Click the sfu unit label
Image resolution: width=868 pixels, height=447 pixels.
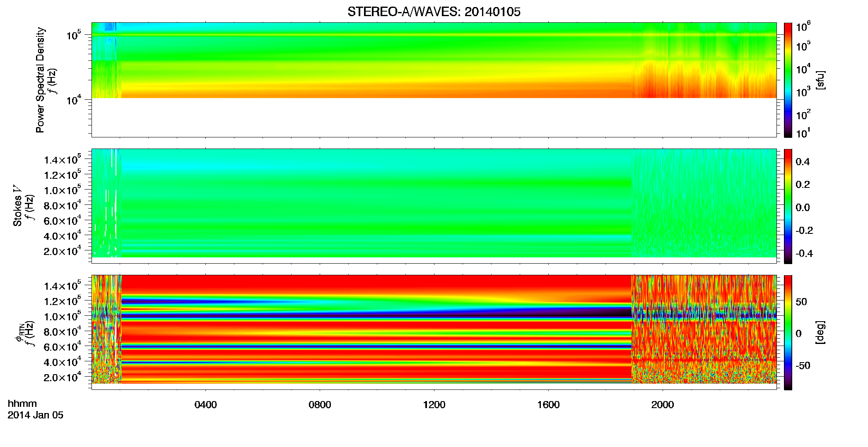820,80
